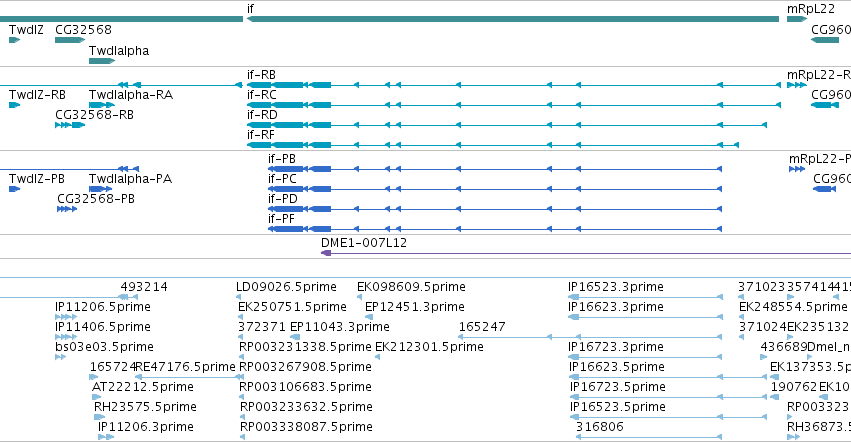851x442 pixels.
Task: Click the RP003231338.5prime EST label
Action: pyautogui.click(x=306, y=347)
